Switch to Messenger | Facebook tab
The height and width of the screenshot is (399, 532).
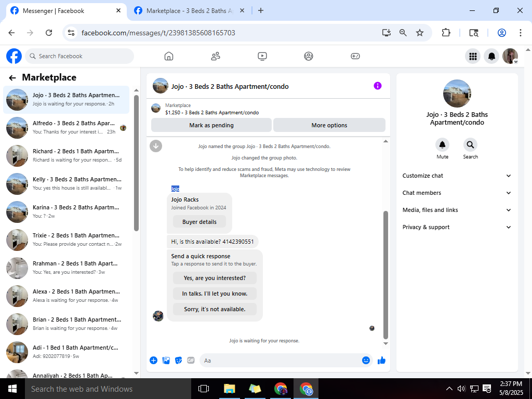[x=66, y=11]
